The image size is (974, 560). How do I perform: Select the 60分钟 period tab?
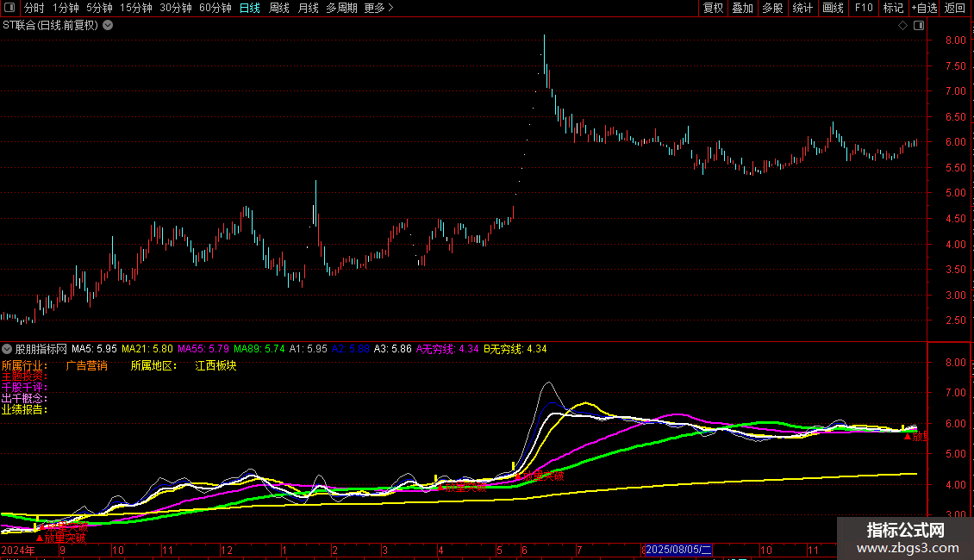215,8
